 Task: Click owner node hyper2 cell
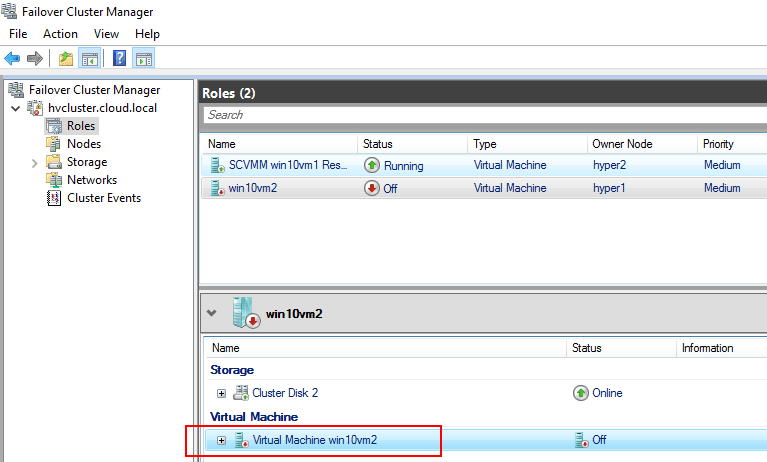[x=609, y=165]
